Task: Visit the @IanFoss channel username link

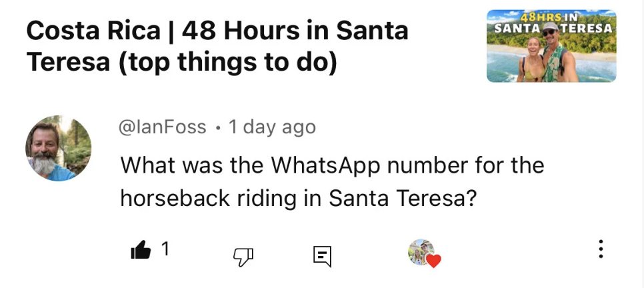Action: [163, 127]
